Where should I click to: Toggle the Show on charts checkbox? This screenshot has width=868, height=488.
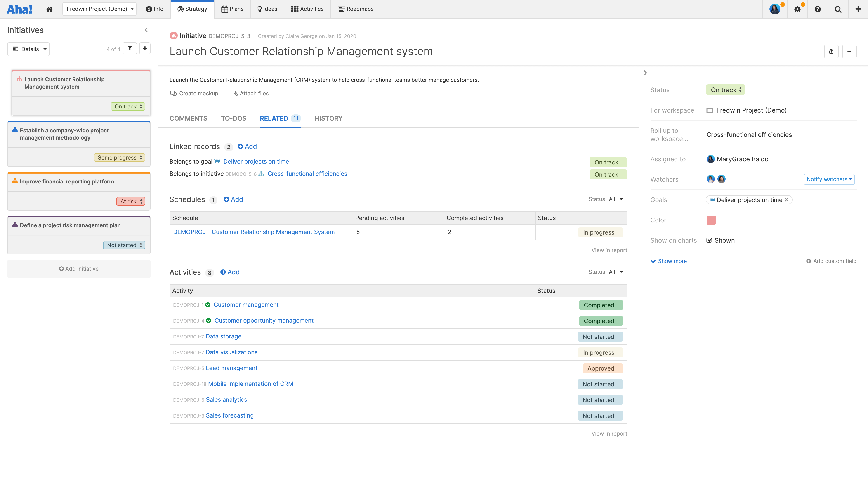click(709, 240)
